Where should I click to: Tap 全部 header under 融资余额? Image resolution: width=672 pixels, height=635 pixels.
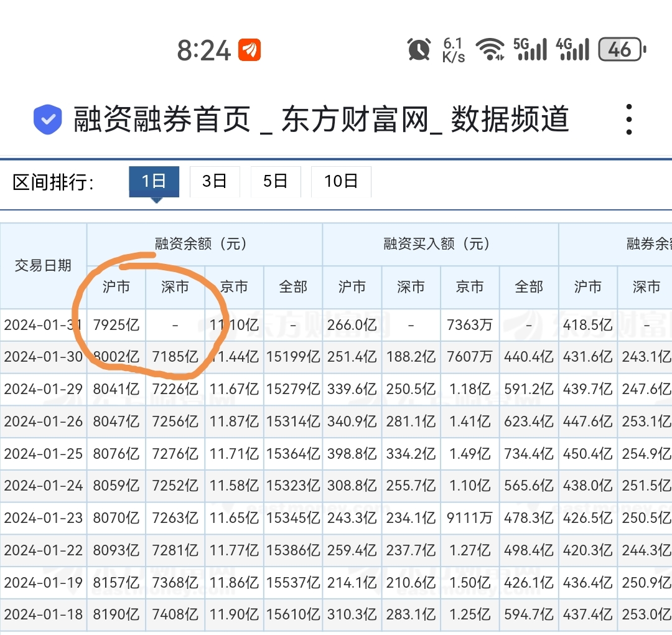[293, 286]
